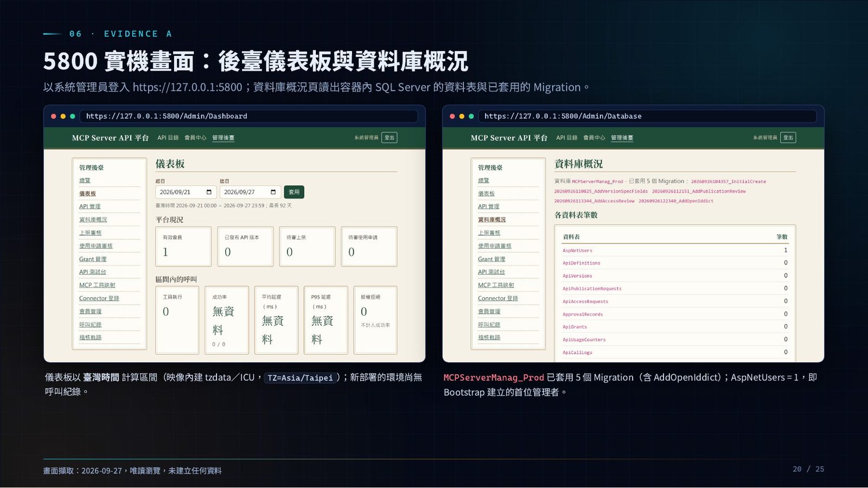The image size is (868, 488).
Task: Click MCP Server API 平台 brand in Database window
Action: (x=509, y=138)
